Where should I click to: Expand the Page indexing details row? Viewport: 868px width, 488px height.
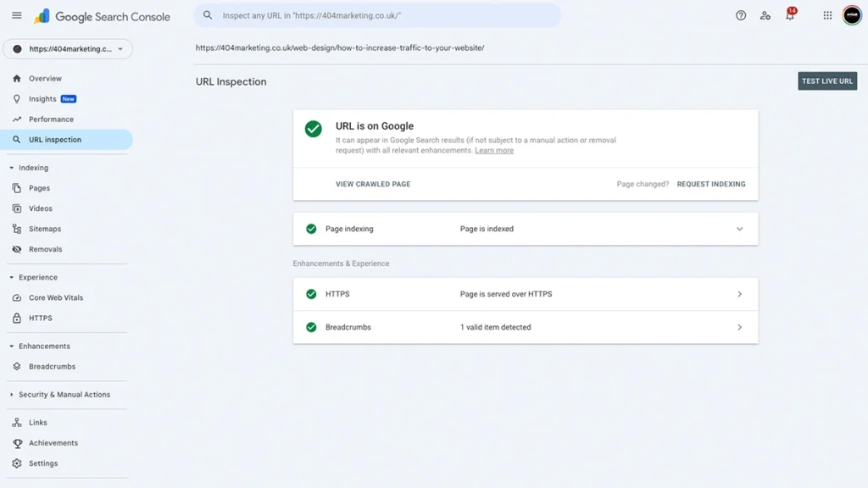coord(739,229)
